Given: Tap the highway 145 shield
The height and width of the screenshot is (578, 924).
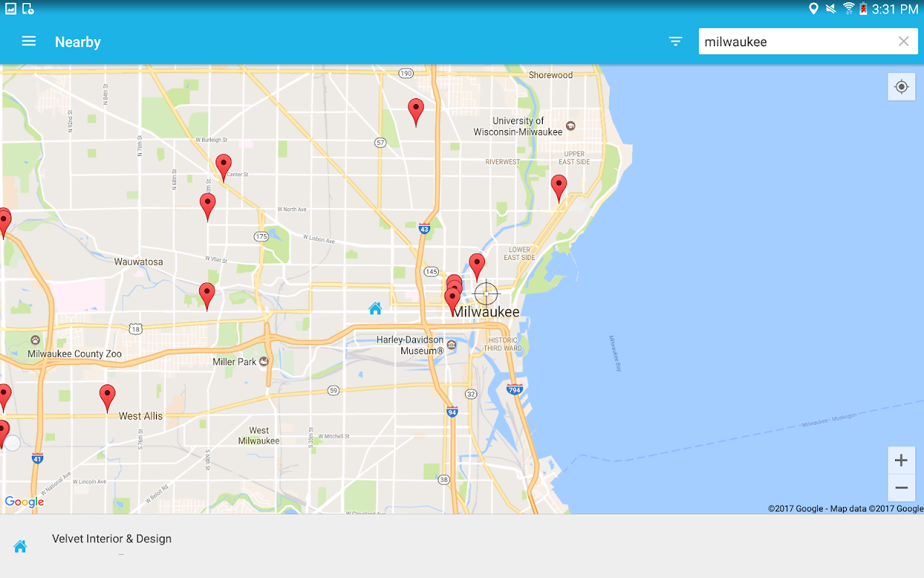Looking at the screenshot, I should tap(431, 272).
